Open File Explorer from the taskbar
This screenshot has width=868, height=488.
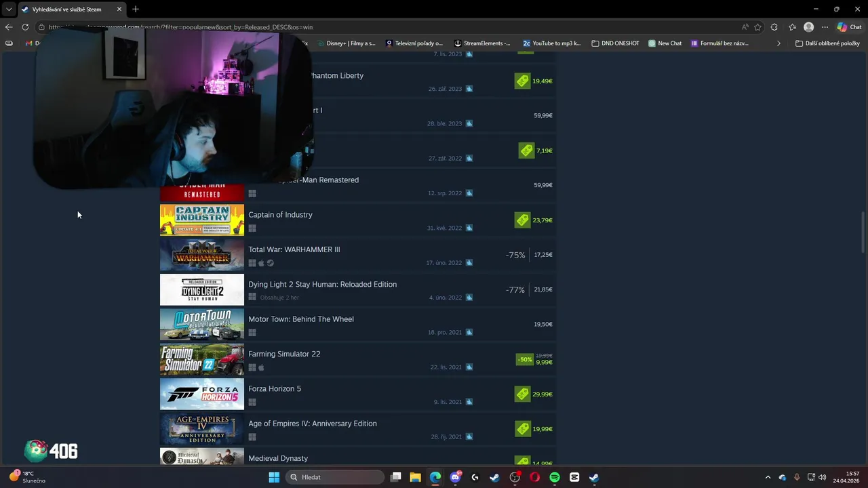click(415, 477)
